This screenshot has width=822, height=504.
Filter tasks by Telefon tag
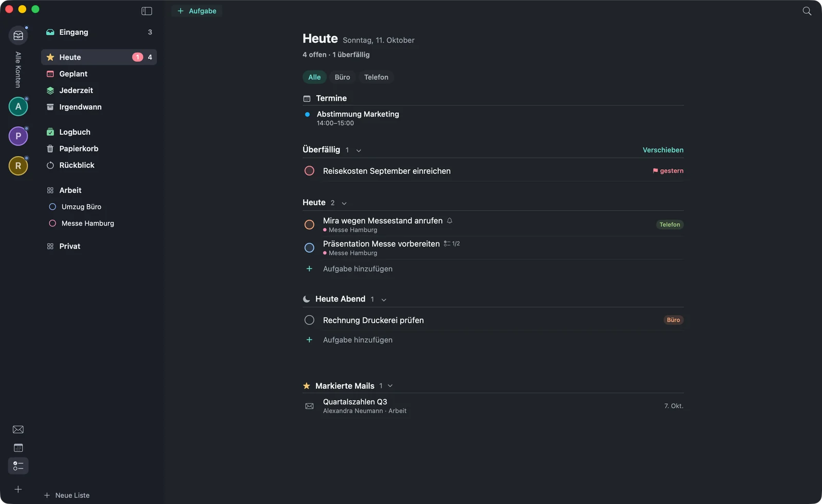[376, 77]
